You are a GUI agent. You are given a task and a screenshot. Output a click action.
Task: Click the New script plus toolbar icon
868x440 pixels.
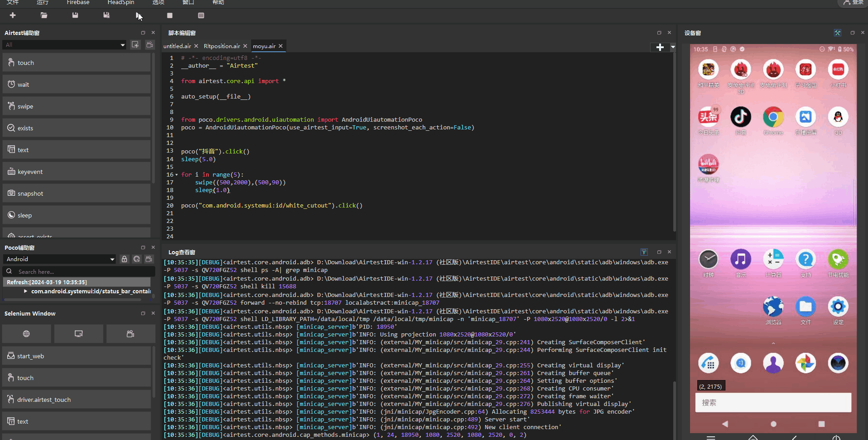[13, 15]
